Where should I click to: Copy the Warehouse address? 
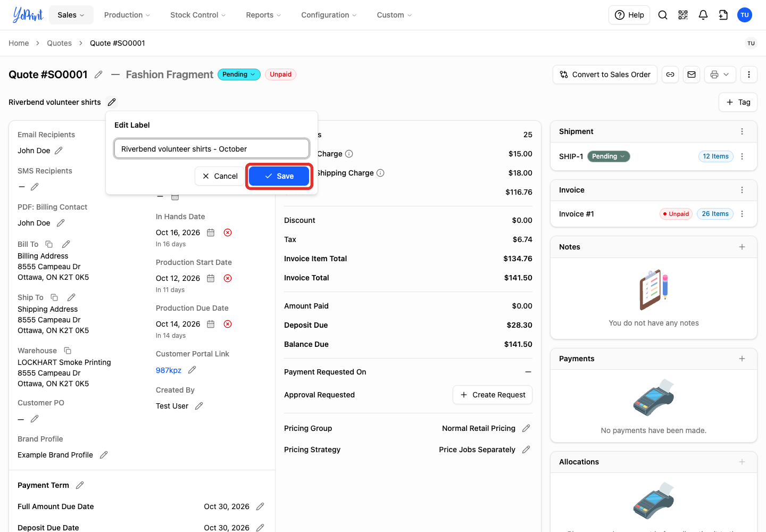pos(68,351)
